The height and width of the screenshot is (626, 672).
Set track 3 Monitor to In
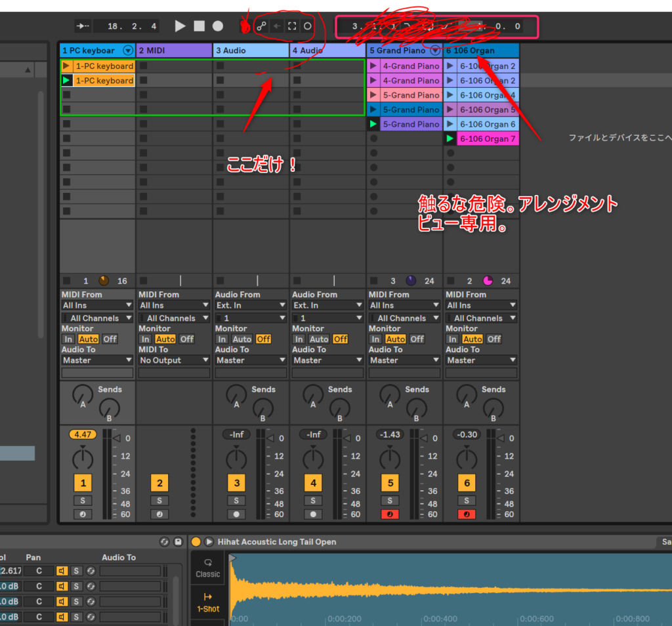222,339
